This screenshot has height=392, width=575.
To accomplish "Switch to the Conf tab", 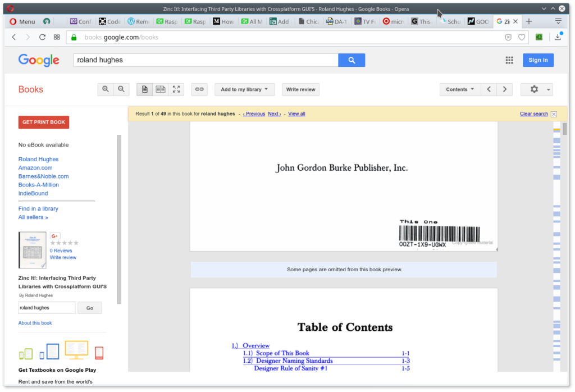I will coord(81,21).
